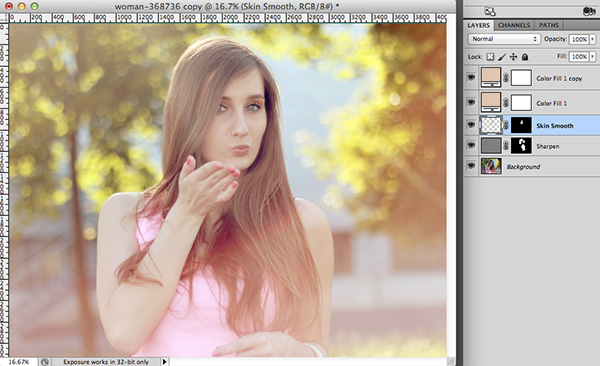The width and height of the screenshot is (600, 366).
Task: Toggle mask link on Skin Smooth layer
Action: [506, 125]
